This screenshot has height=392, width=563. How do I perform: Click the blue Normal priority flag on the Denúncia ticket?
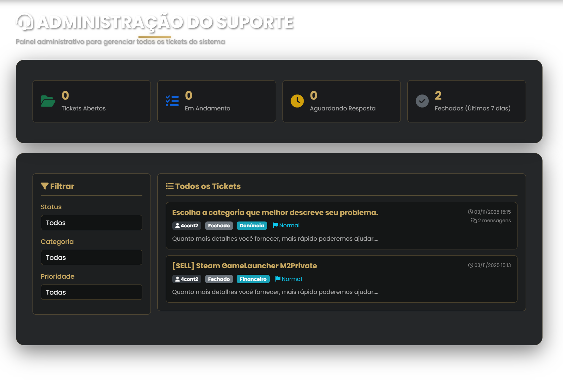pyautogui.click(x=286, y=225)
